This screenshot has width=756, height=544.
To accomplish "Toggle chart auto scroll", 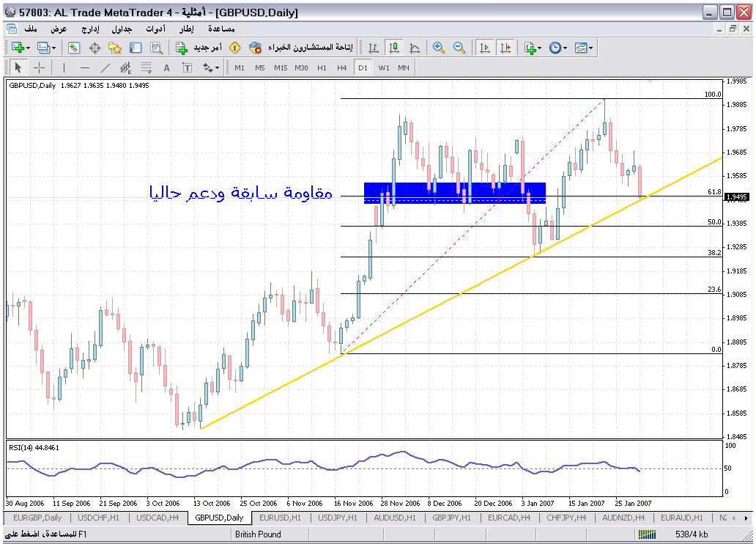I will tap(484, 48).
